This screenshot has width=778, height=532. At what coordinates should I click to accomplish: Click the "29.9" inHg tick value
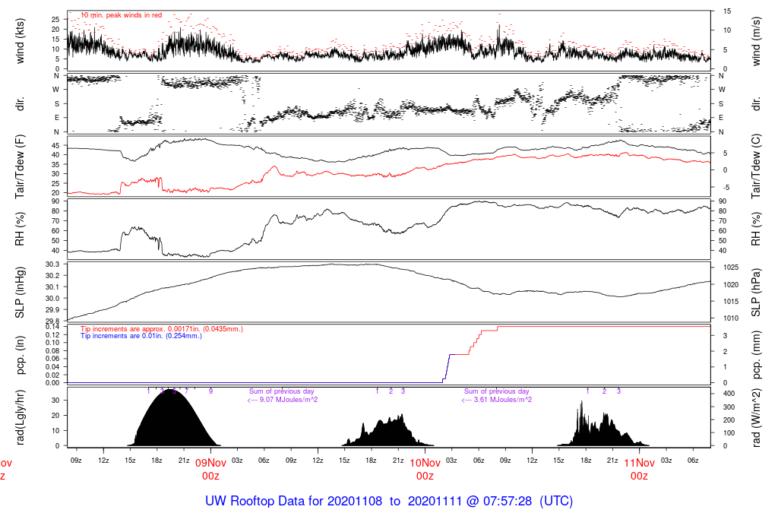(52, 310)
